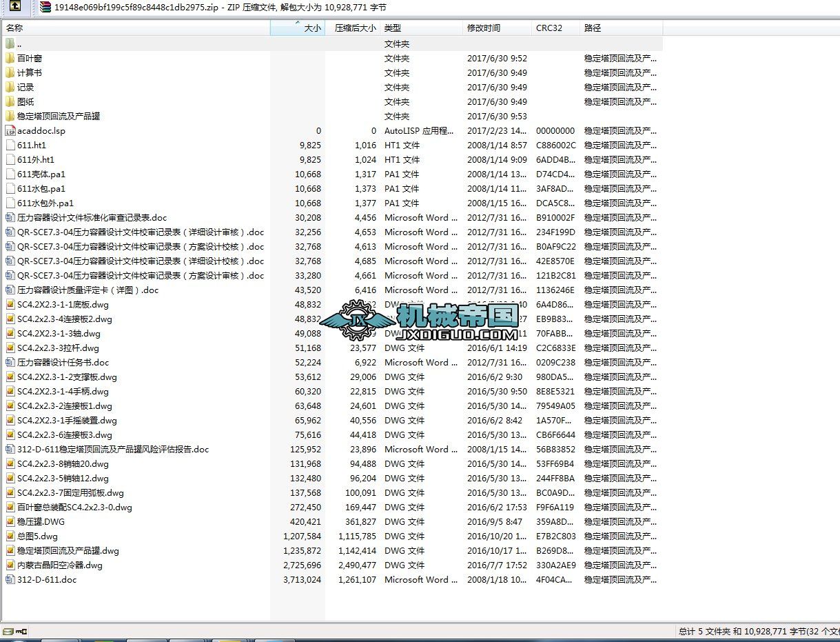Select file SC4.2x2.3-4连接板2.dwg
Image resolution: width=840 pixels, height=642 pixels.
coord(65,319)
